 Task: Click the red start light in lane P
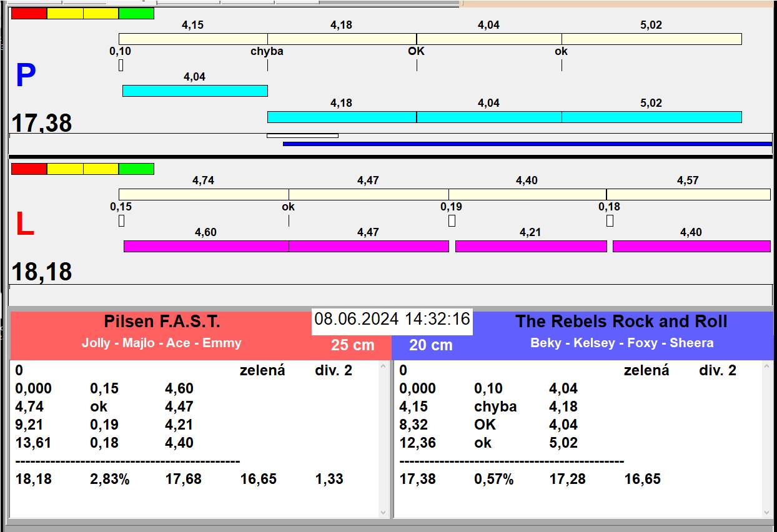click(29, 13)
